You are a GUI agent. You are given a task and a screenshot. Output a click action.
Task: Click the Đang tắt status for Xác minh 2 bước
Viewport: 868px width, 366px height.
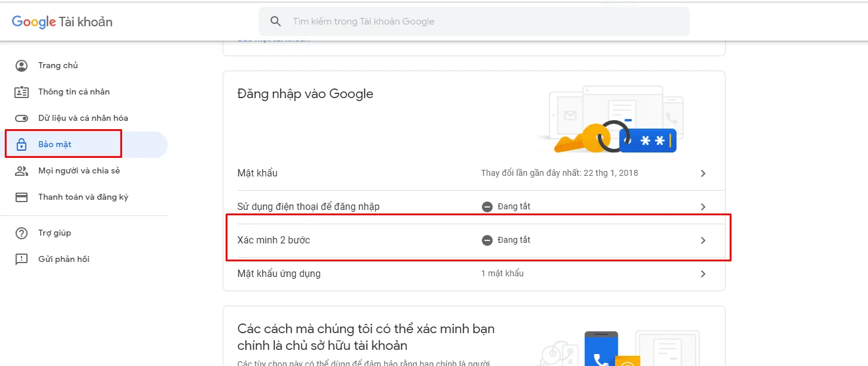(x=506, y=240)
